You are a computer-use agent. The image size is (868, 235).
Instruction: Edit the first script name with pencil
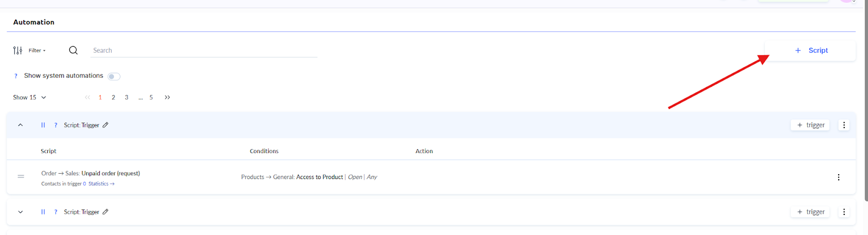click(x=106, y=125)
